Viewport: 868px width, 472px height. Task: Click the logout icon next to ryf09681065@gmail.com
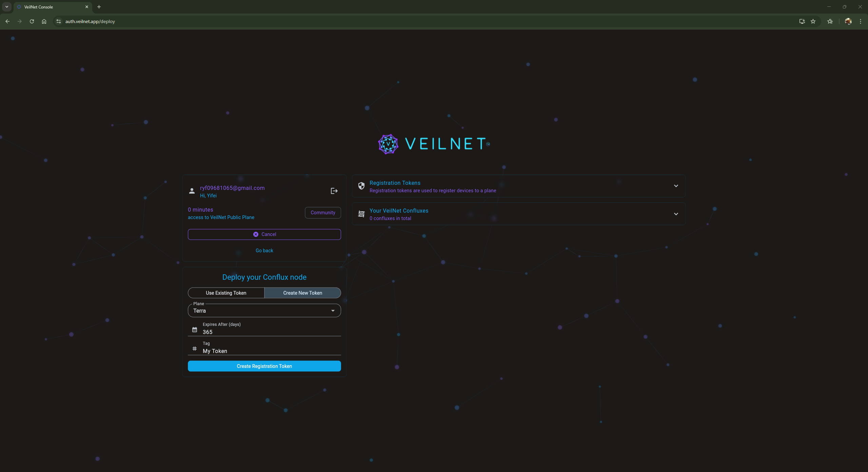334,191
